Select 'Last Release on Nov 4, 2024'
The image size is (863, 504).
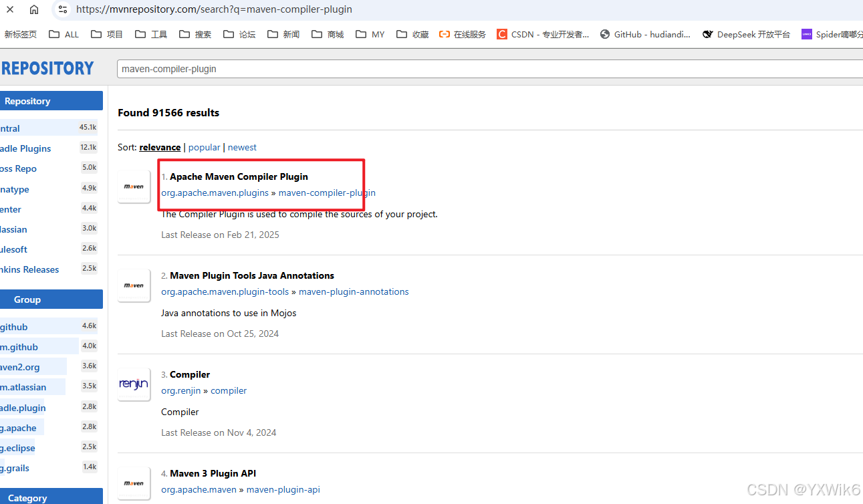pyautogui.click(x=219, y=432)
